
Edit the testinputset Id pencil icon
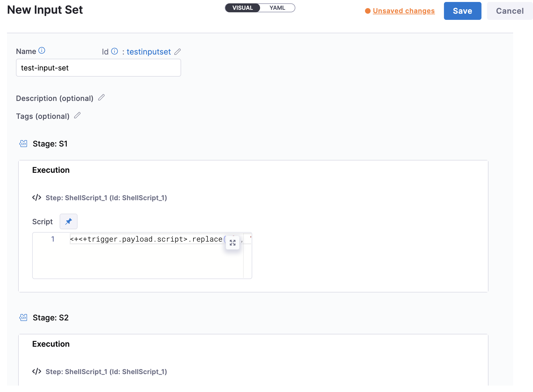[x=177, y=52]
